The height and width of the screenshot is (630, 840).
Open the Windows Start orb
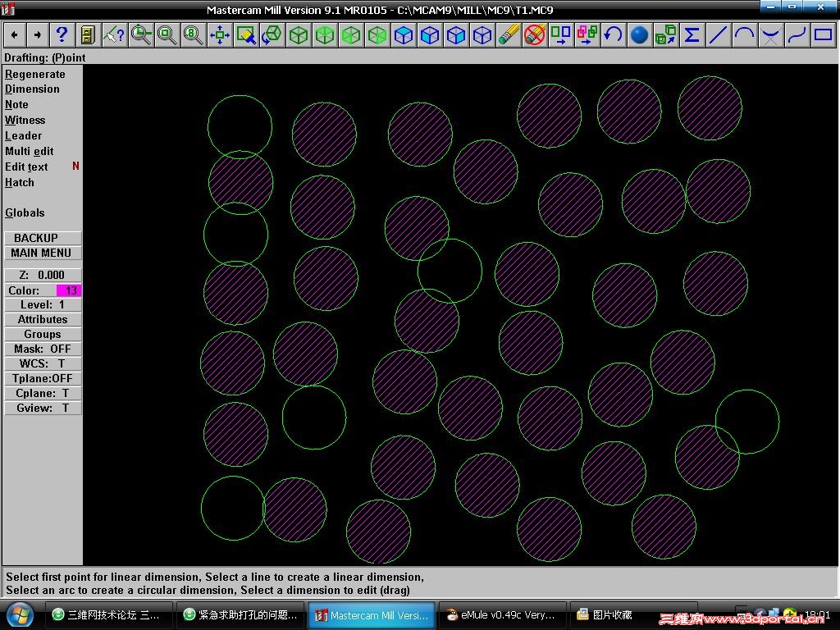[x=20, y=615]
